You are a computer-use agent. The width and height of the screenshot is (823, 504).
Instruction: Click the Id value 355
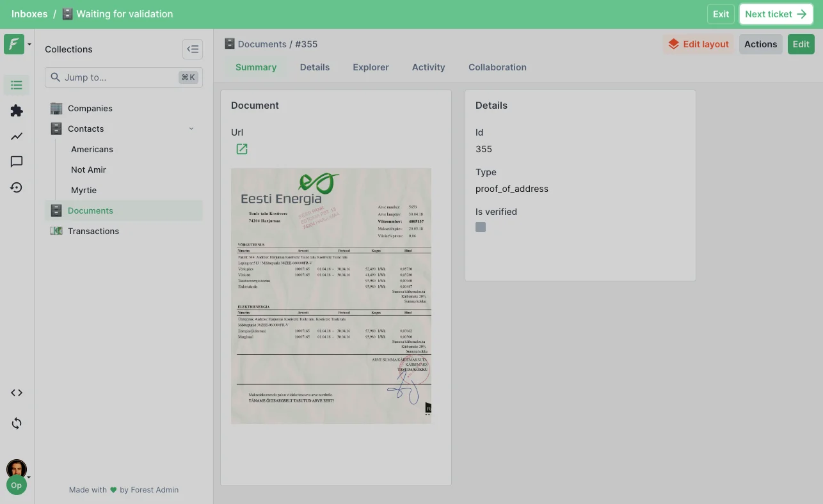coord(484,149)
